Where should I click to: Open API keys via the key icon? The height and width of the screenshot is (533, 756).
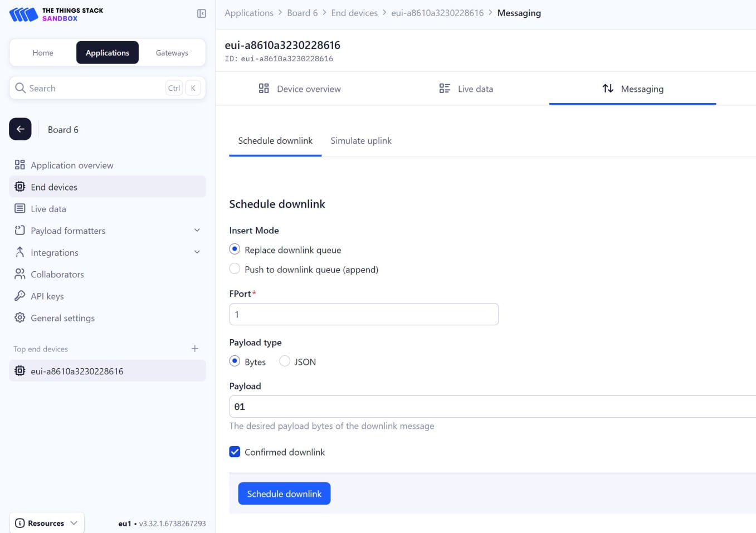[20, 296]
